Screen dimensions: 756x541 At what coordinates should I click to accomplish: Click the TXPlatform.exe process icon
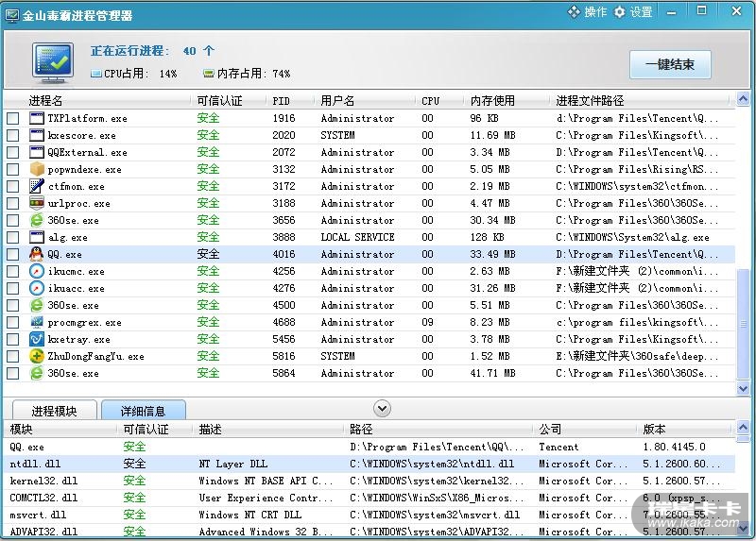37,118
